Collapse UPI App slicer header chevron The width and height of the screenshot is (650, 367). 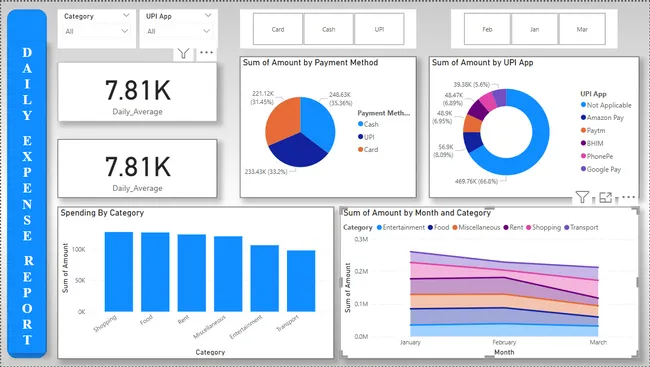coord(208,15)
